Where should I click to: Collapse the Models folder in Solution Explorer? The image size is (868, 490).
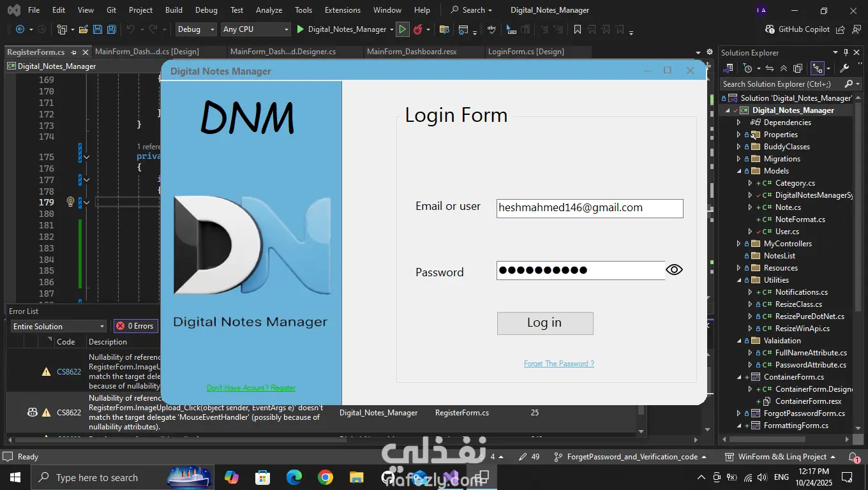click(739, 171)
